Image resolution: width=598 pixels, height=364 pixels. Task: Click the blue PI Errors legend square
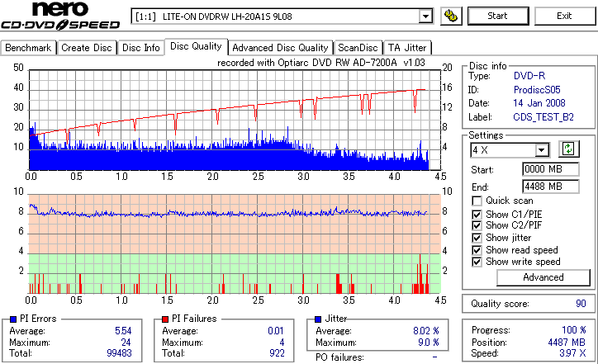(x=13, y=319)
